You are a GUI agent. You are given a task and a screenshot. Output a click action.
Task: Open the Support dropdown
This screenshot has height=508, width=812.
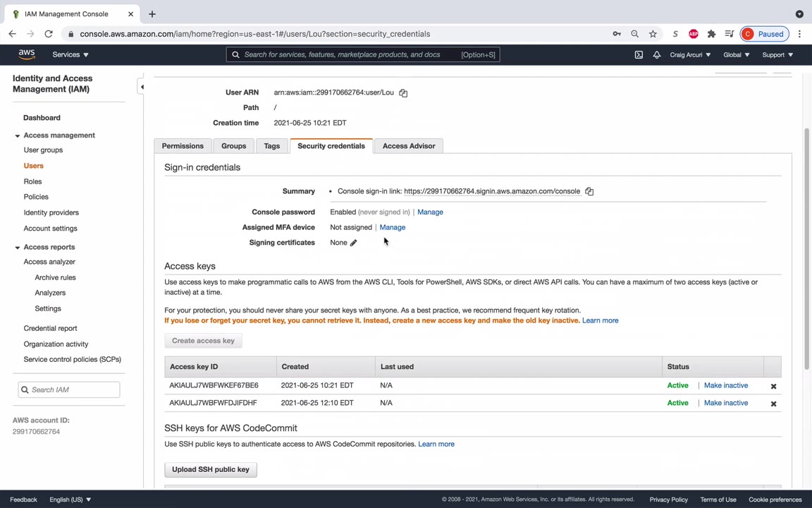pos(777,54)
